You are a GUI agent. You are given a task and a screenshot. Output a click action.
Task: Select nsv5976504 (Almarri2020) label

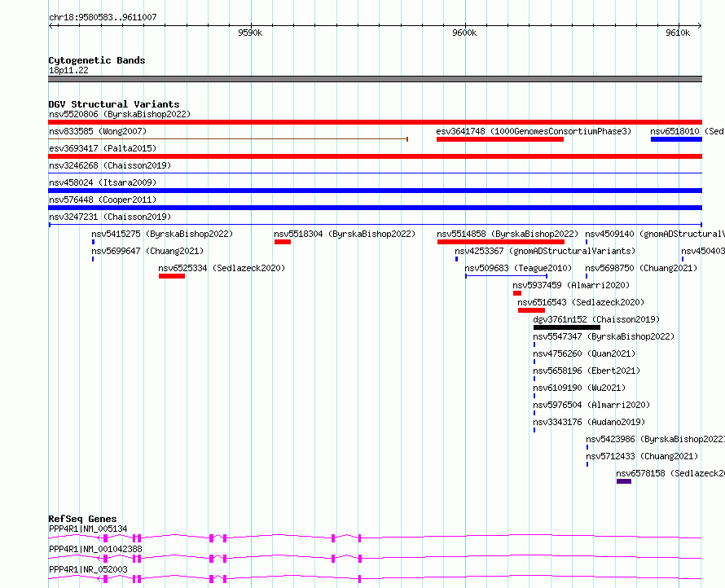click(x=591, y=405)
